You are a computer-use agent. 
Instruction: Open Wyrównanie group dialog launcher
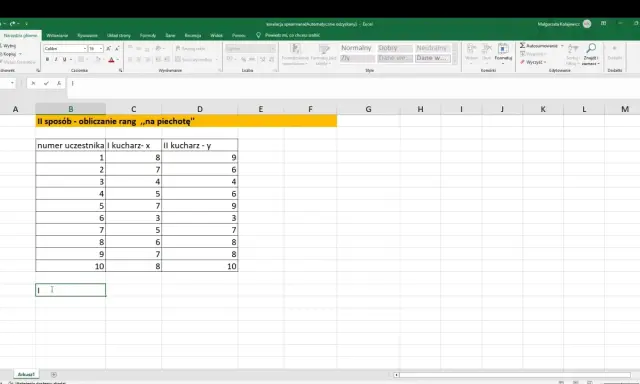(220, 71)
